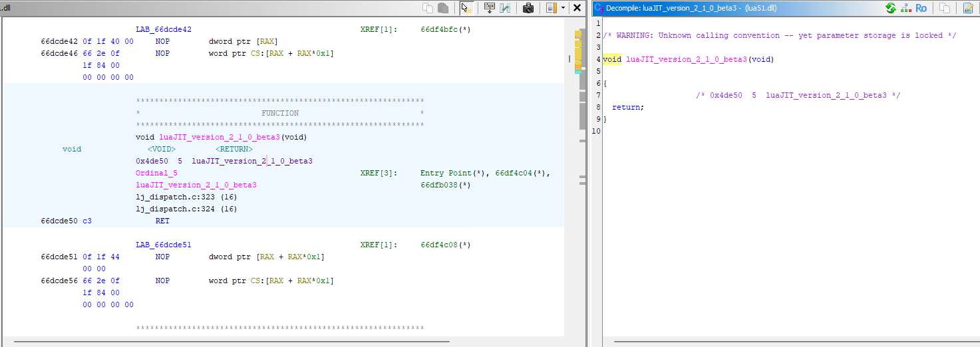Follow XREF address 66df4bfc link
The image size is (980, 347).
[445, 30]
